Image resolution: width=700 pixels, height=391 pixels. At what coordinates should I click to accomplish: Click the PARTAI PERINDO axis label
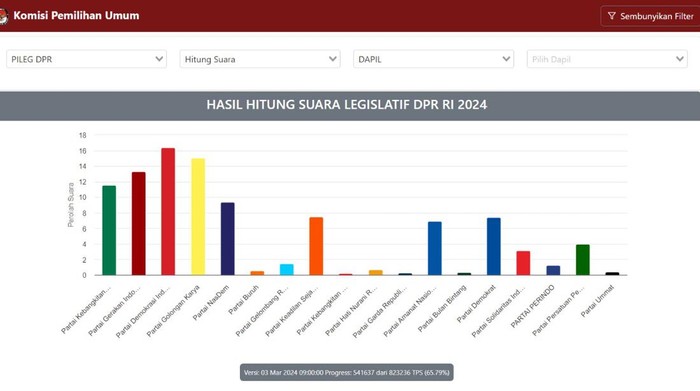click(x=533, y=306)
